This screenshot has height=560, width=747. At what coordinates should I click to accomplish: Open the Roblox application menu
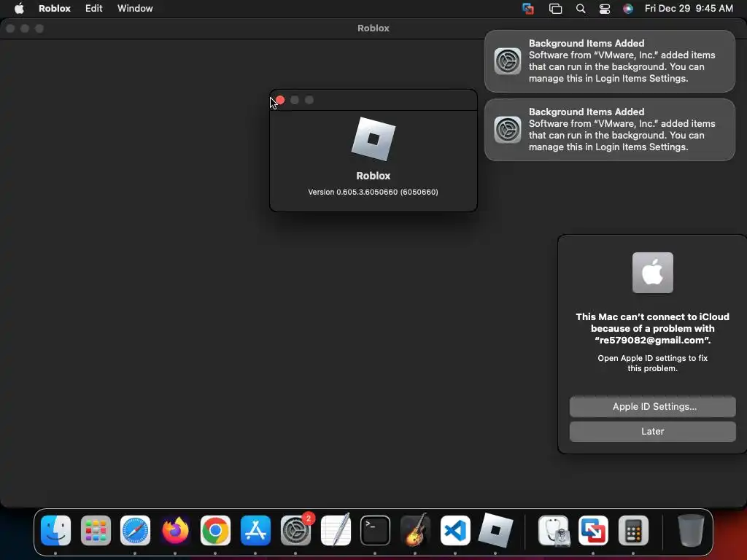[54, 8]
